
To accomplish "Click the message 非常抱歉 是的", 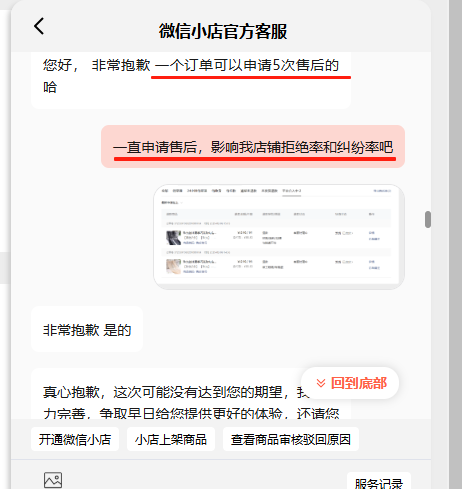I will (x=87, y=330).
